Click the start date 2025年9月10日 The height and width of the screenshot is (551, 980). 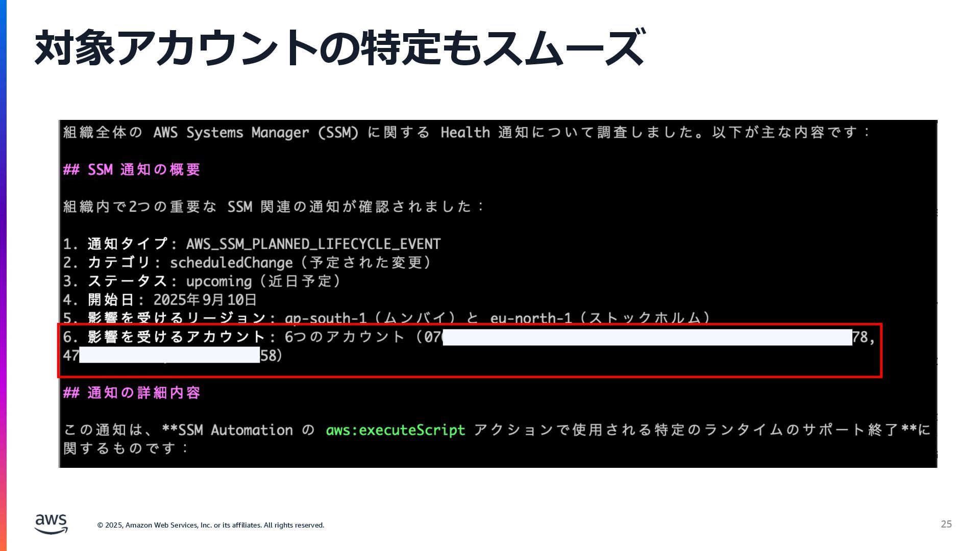[x=204, y=299]
